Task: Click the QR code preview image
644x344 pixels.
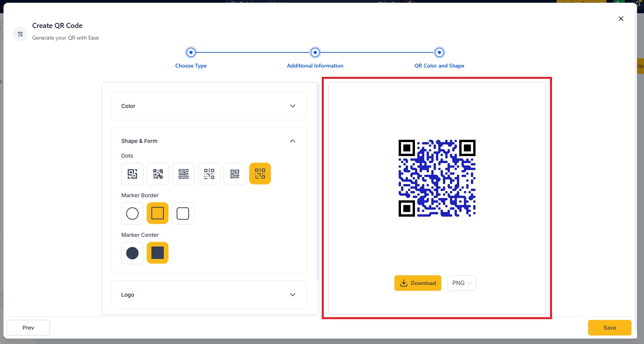Action: [437, 178]
